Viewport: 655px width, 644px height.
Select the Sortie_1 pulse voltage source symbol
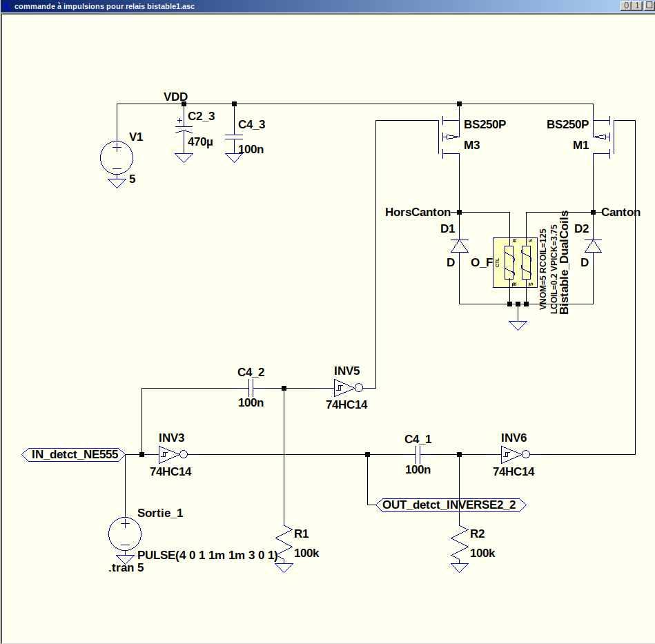point(125,534)
